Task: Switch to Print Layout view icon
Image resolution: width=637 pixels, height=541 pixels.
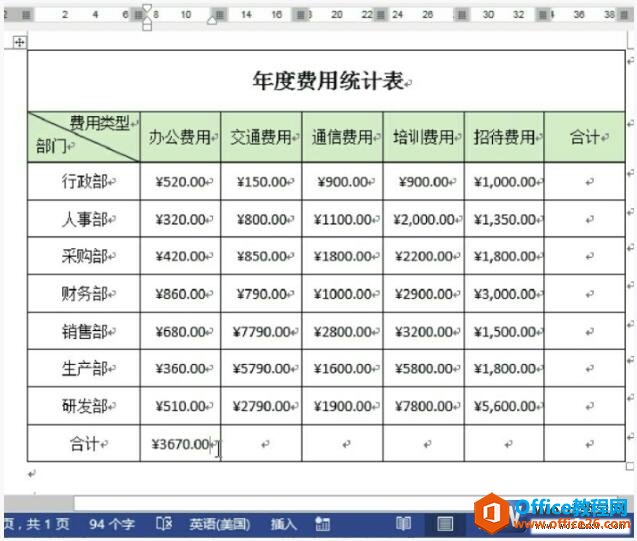Action: (445, 524)
